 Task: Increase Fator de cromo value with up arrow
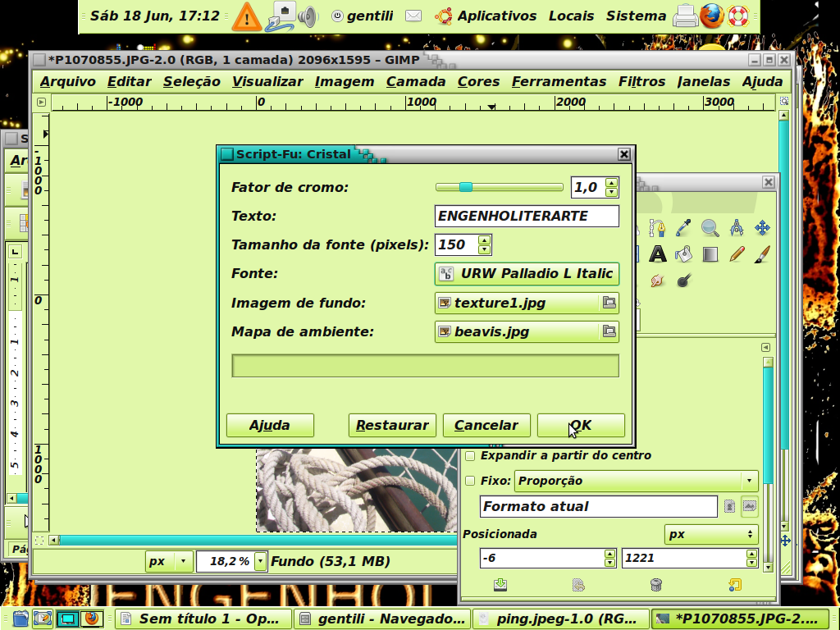[611, 183]
